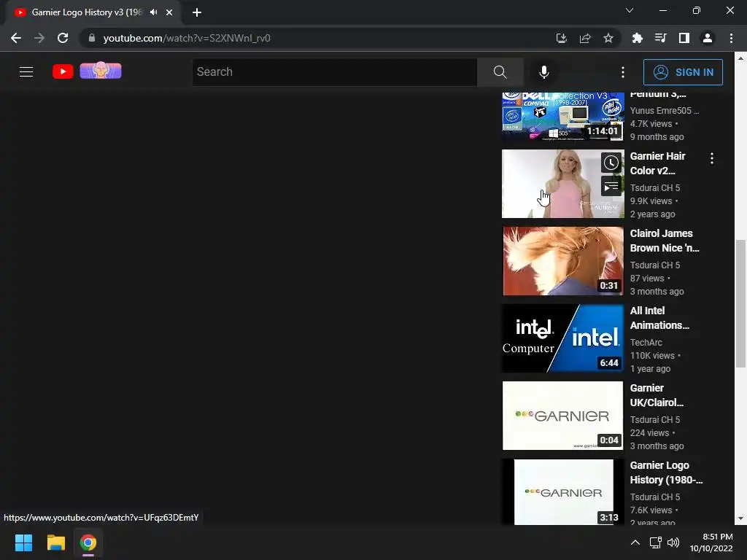Click the Chrome taskbar icon
Image resolution: width=747 pixels, height=560 pixels.
pos(88,542)
